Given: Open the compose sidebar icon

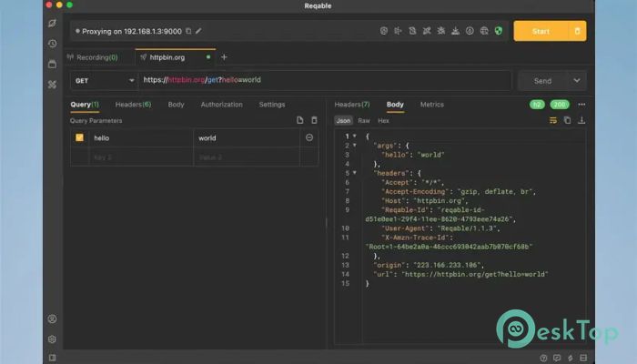Looking at the screenshot, I should [53, 23].
